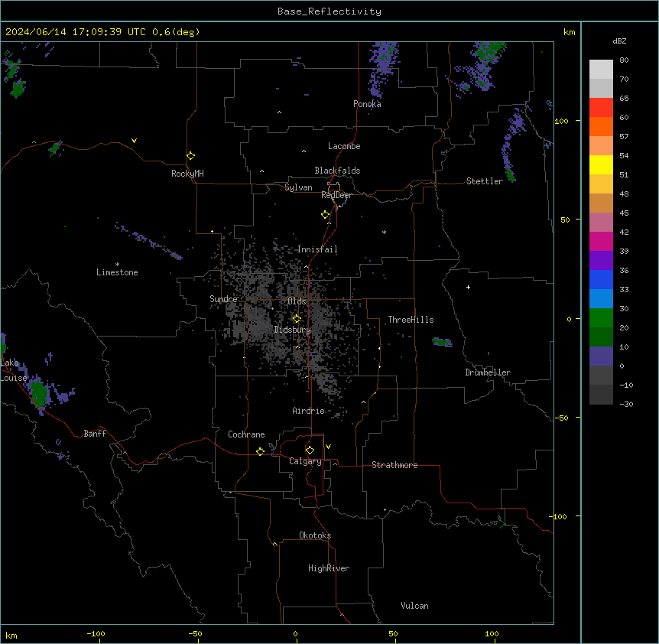This screenshot has height=644, width=659.
Task: Click the white plus marker west of Drumheller
Action: (x=468, y=287)
